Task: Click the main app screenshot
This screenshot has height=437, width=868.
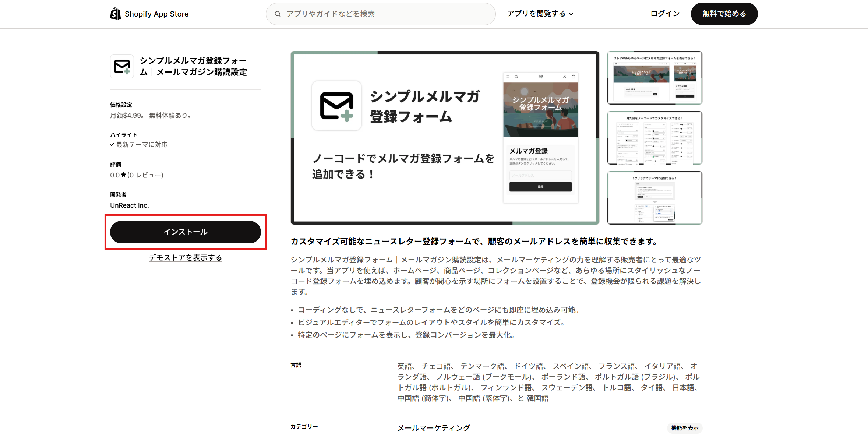Action: [445, 138]
